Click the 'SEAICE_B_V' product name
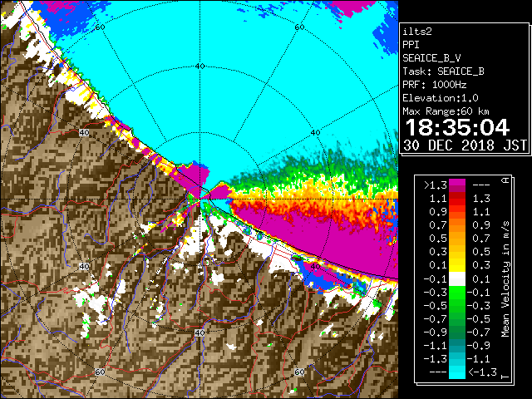 431,58
